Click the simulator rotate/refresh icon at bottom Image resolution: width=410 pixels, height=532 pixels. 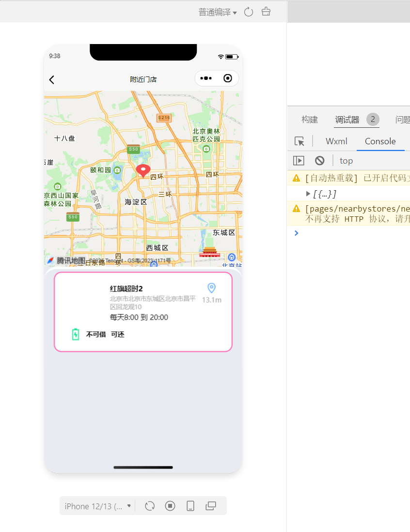pyautogui.click(x=150, y=506)
